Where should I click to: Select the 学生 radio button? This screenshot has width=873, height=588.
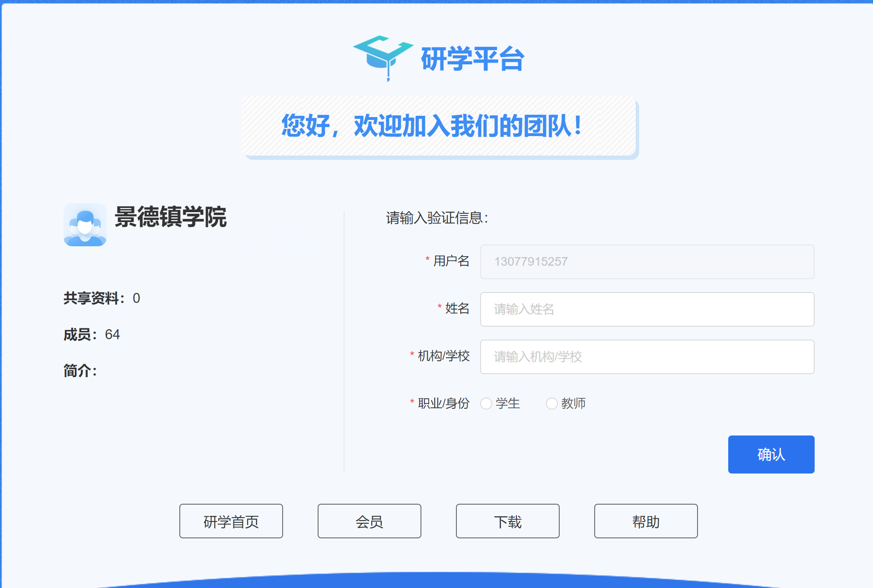pyautogui.click(x=486, y=404)
